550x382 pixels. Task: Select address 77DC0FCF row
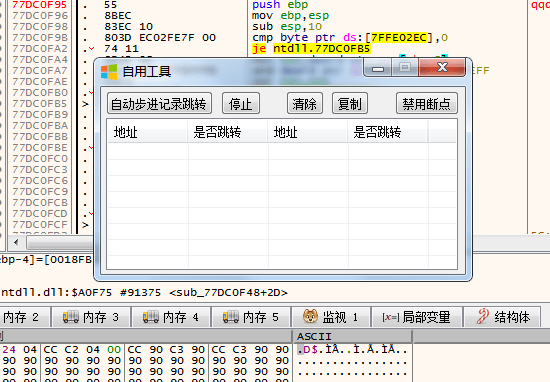point(40,224)
